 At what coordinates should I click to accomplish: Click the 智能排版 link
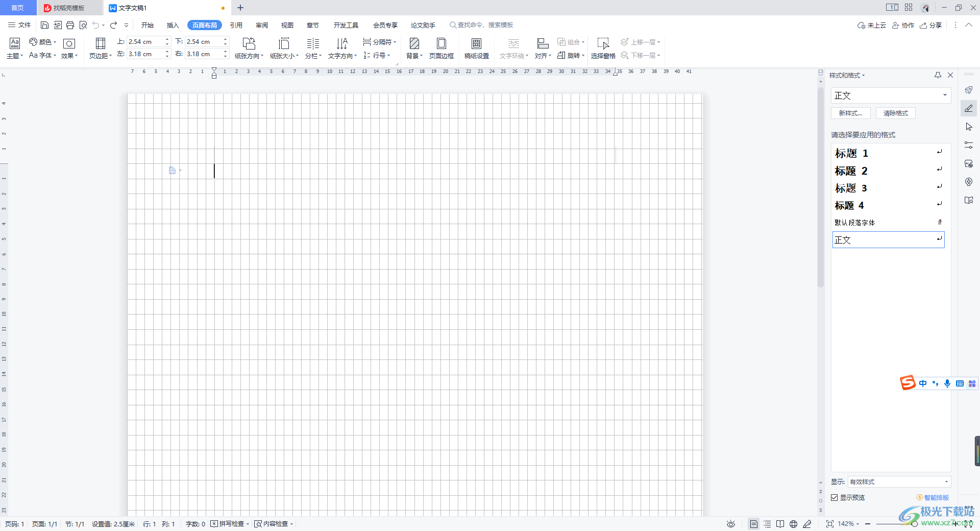[933, 497]
